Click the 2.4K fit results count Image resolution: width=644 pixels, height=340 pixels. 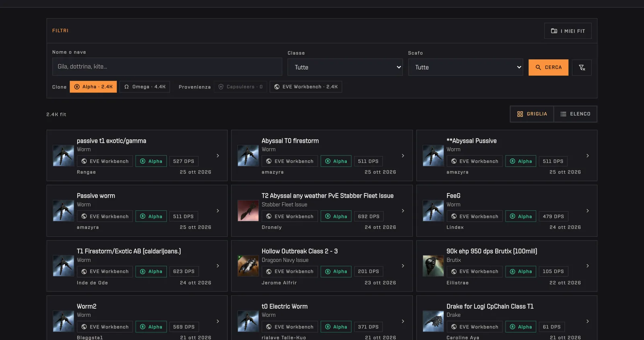(56, 114)
